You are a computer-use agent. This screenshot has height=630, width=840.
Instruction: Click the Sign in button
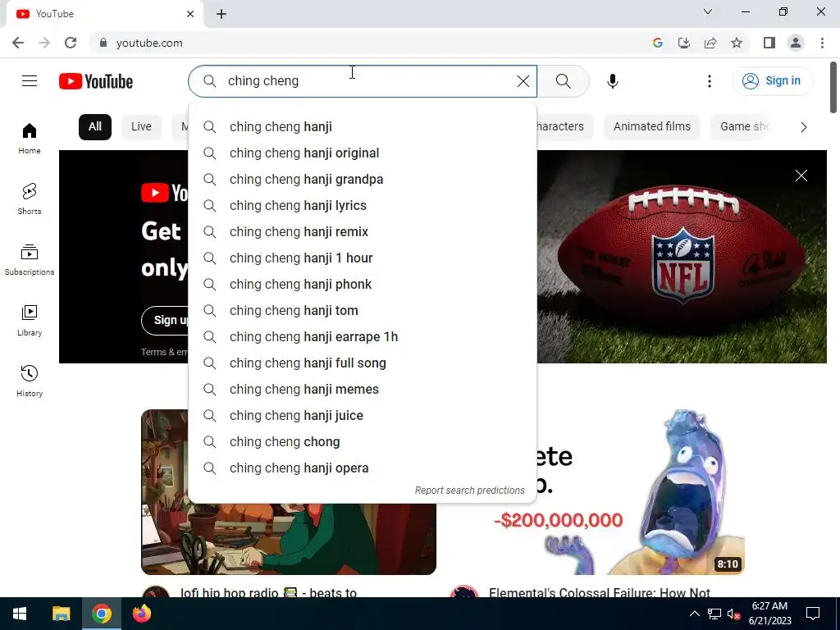point(772,81)
